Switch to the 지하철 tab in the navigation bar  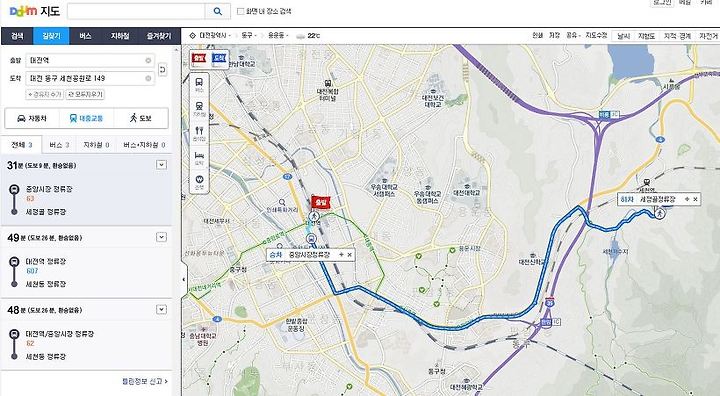tap(119, 36)
